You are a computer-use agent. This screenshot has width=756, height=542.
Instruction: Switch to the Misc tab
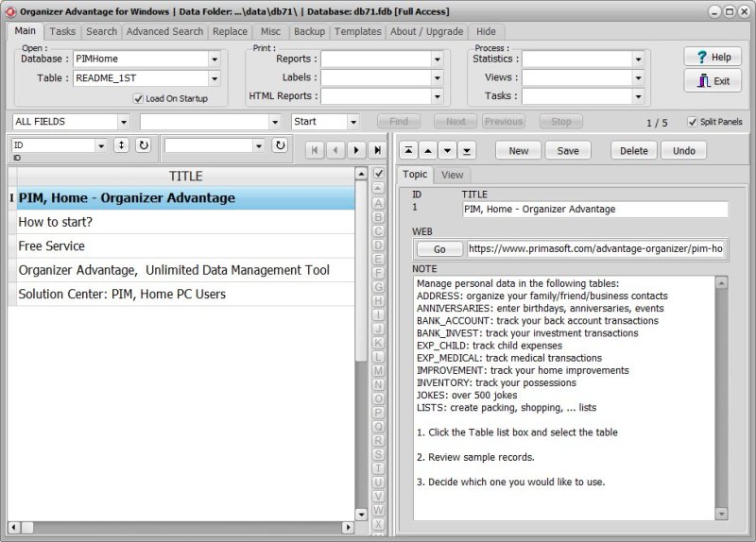(270, 31)
